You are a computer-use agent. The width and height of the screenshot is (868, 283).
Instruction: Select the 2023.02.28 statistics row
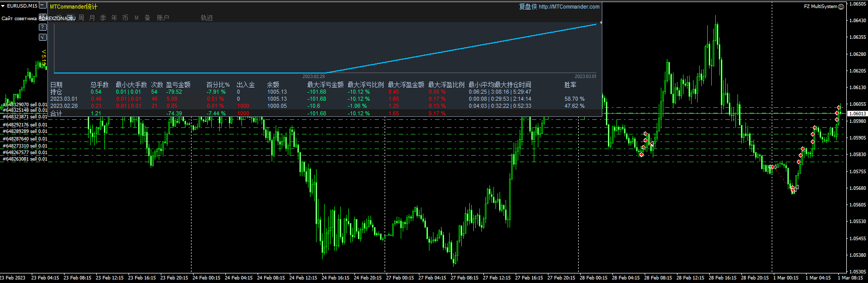pos(326,106)
